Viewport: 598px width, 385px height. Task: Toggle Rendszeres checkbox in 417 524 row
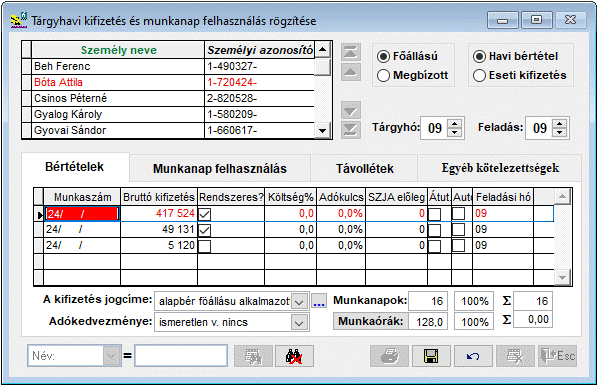pos(204,214)
